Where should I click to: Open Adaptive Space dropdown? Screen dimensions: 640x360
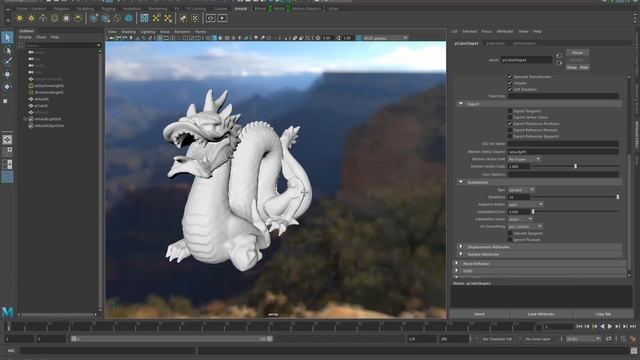(520, 219)
